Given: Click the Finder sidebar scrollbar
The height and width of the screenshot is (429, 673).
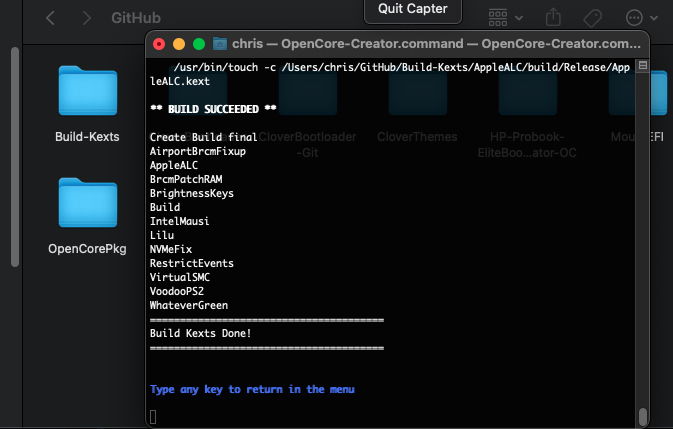Looking at the screenshot, I should [x=15, y=157].
